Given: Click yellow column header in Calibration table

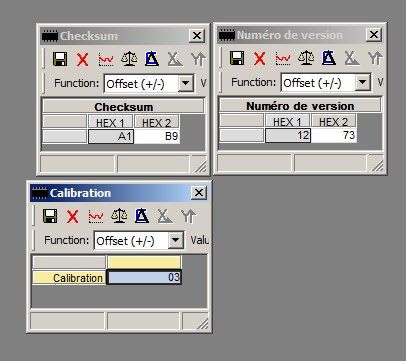Looking at the screenshot, I should coord(144,262).
